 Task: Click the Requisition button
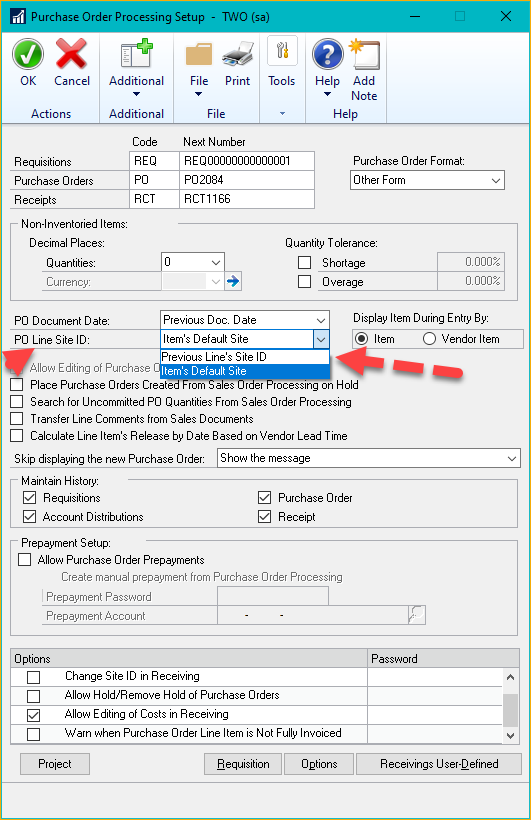coord(243,764)
